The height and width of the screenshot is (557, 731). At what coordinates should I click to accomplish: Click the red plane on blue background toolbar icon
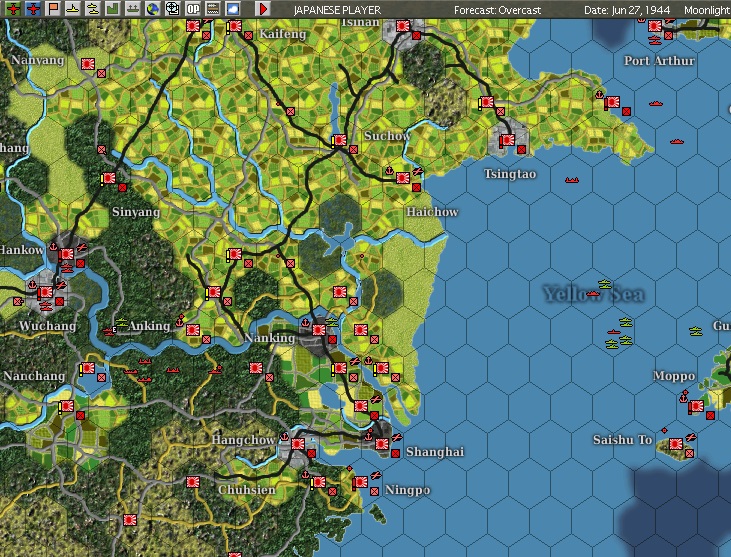point(33,8)
